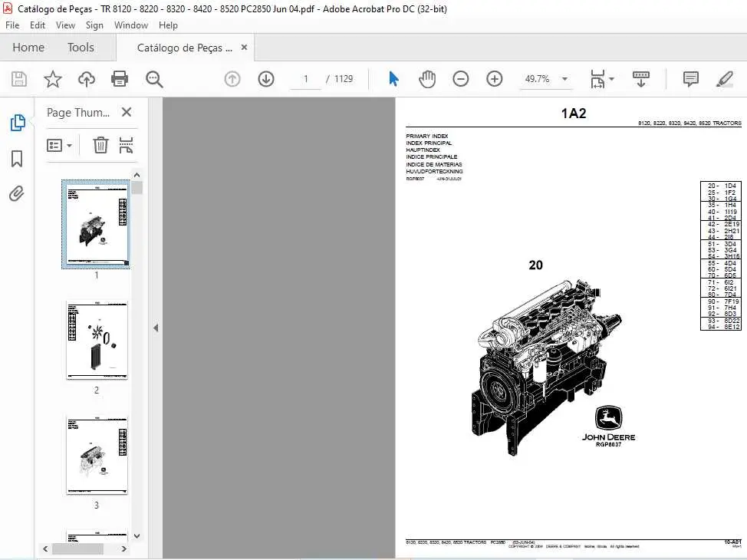Click the engine illustration on the page

point(546,367)
